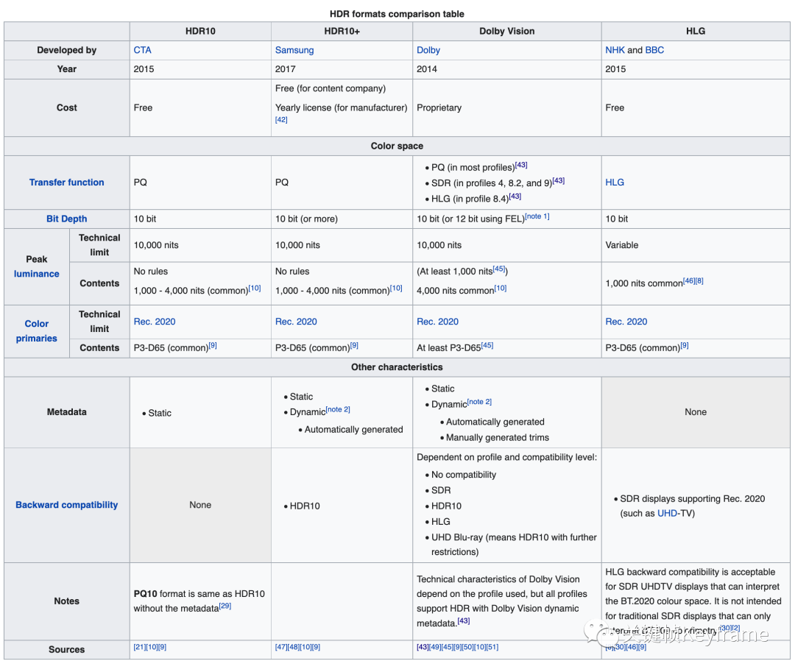Click the Samsung link under HDR10+

[x=294, y=50]
